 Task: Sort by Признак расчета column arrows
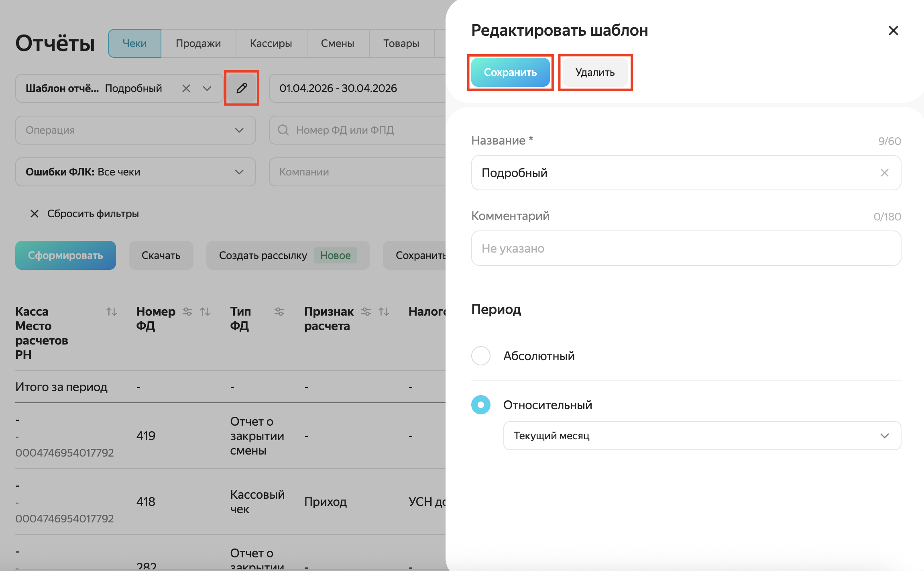click(384, 312)
